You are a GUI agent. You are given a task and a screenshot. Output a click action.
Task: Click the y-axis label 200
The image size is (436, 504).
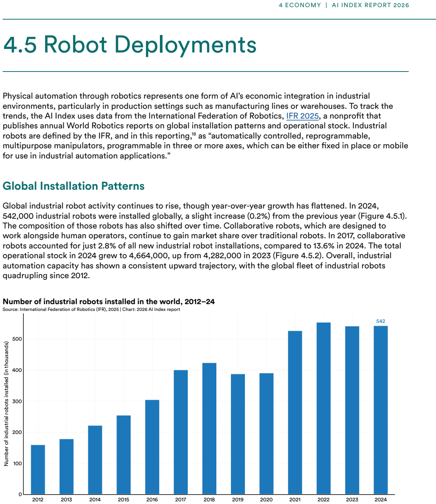(x=17, y=432)
